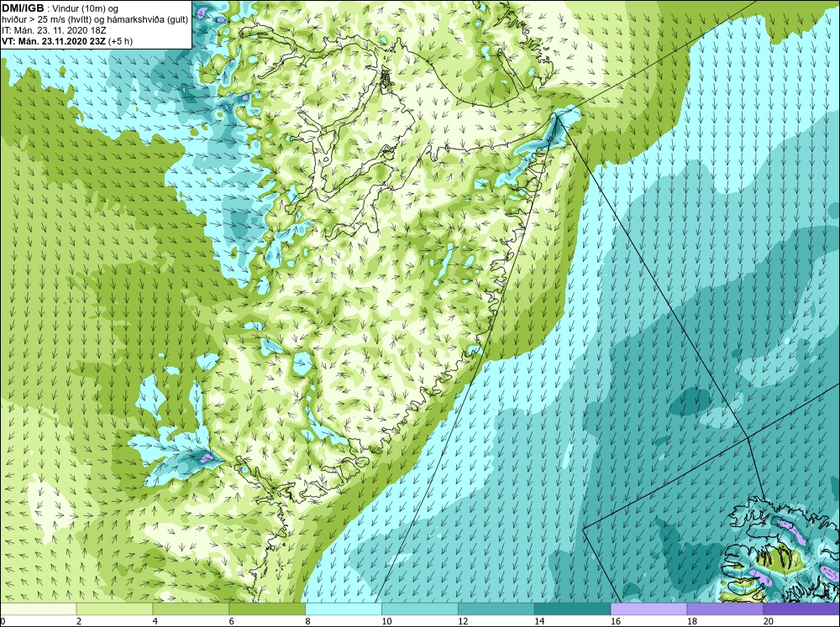The image size is (840, 627).
Task: Click the darkest purple swatch above 20
Action: [x=801, y=609]
